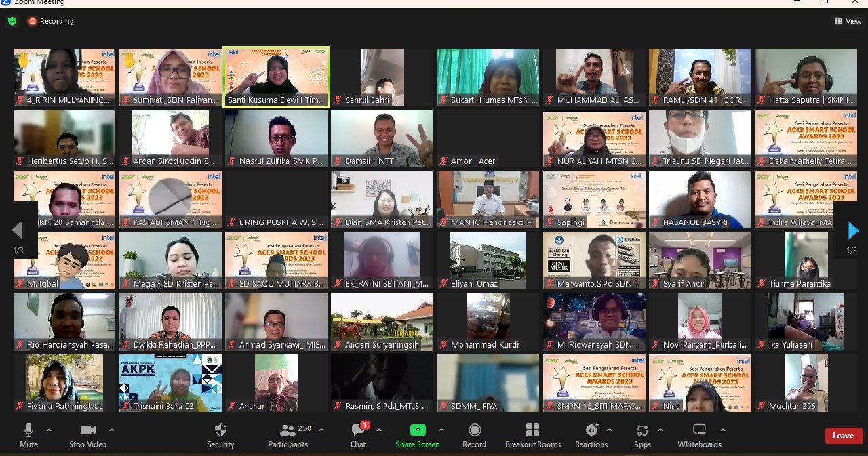Click muted mic icon on Damsil's tile
868x456 pixels.
coord(338,161)
